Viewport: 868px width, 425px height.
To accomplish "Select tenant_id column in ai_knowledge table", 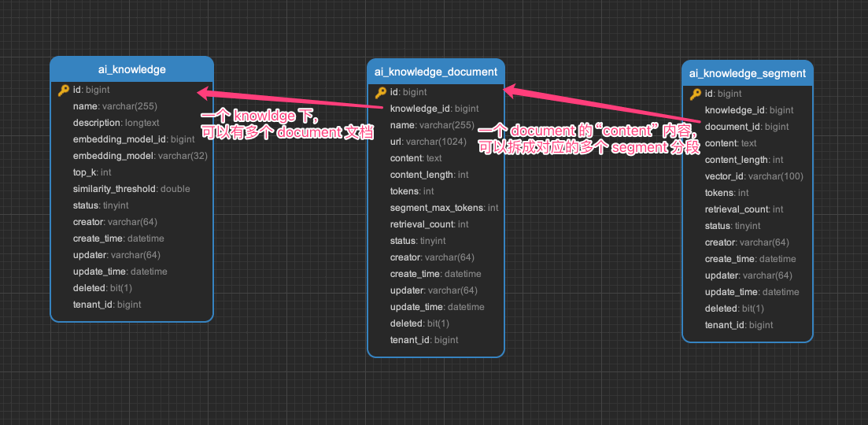I will point(107,305).
